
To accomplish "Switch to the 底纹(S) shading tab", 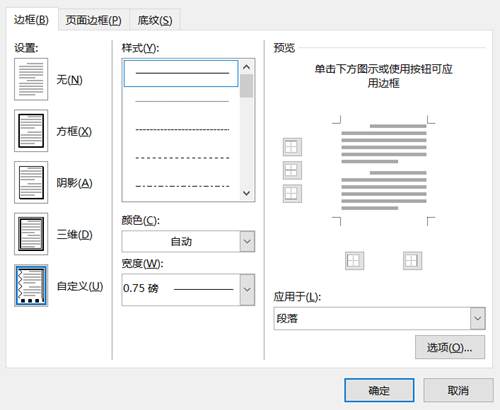I will point(155,20).
